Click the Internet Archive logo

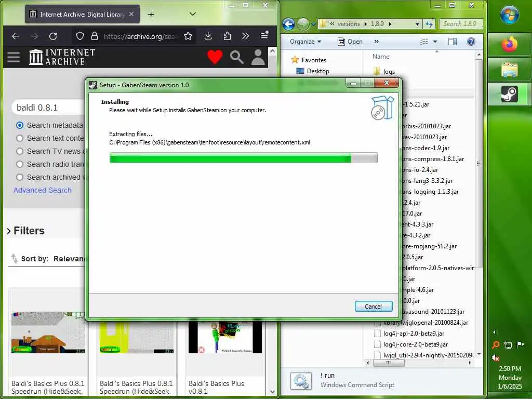point(62,57)
